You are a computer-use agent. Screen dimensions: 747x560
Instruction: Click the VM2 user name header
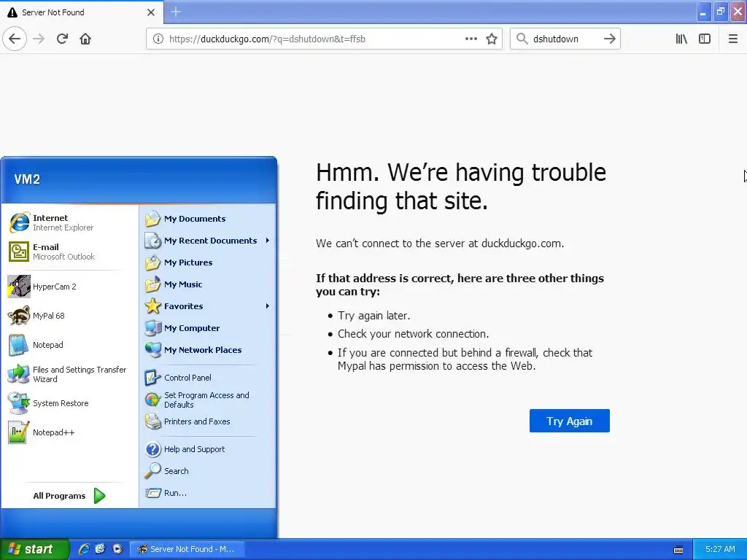coord(27,179)
